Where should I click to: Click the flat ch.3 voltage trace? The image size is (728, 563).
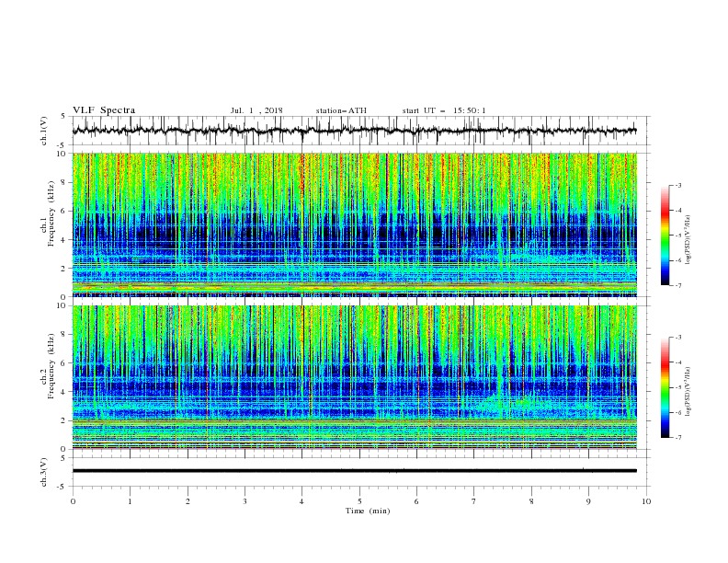(355, 471)
